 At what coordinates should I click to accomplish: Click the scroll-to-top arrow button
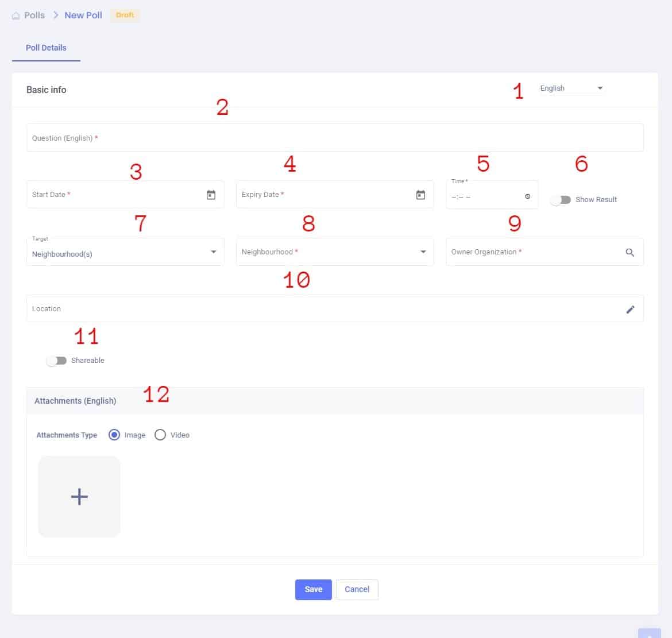649,633
